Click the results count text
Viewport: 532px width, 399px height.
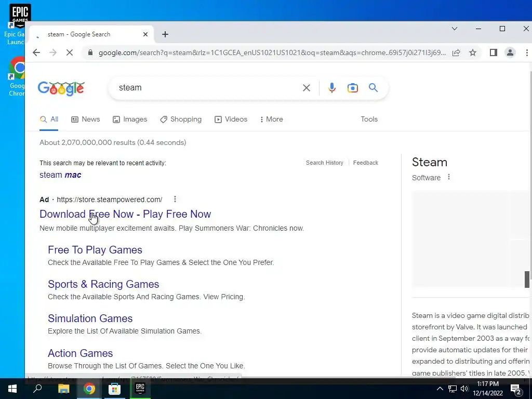(113, 142)
